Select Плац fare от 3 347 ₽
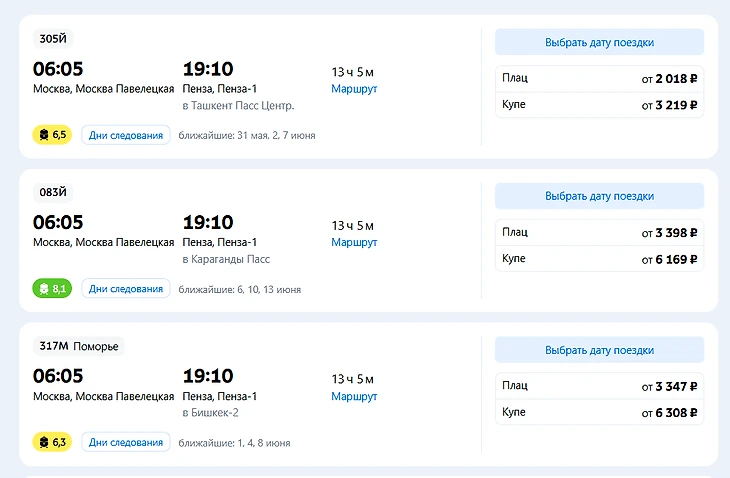 (599, 386)
